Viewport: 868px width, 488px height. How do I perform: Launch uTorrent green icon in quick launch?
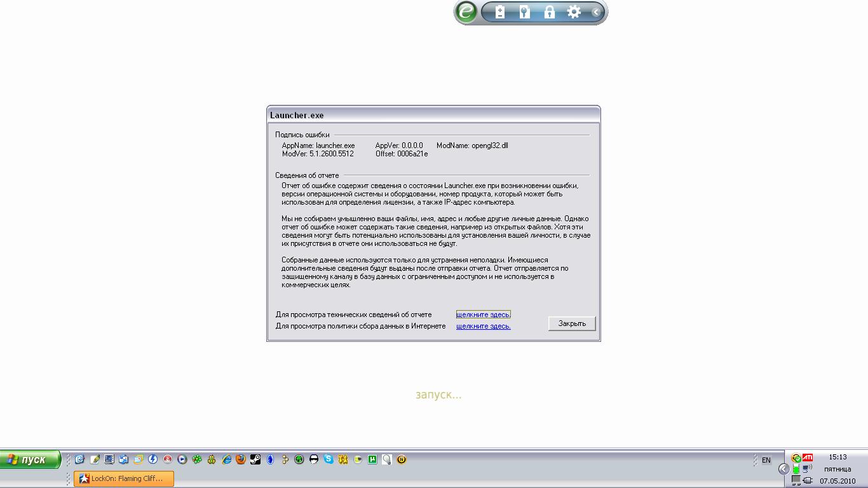pos(372,459)
